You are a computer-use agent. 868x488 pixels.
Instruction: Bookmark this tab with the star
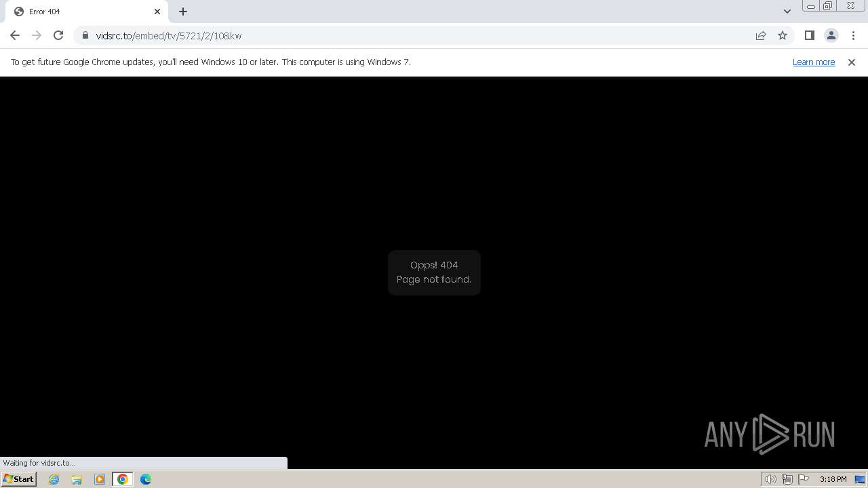pos(783,35)
